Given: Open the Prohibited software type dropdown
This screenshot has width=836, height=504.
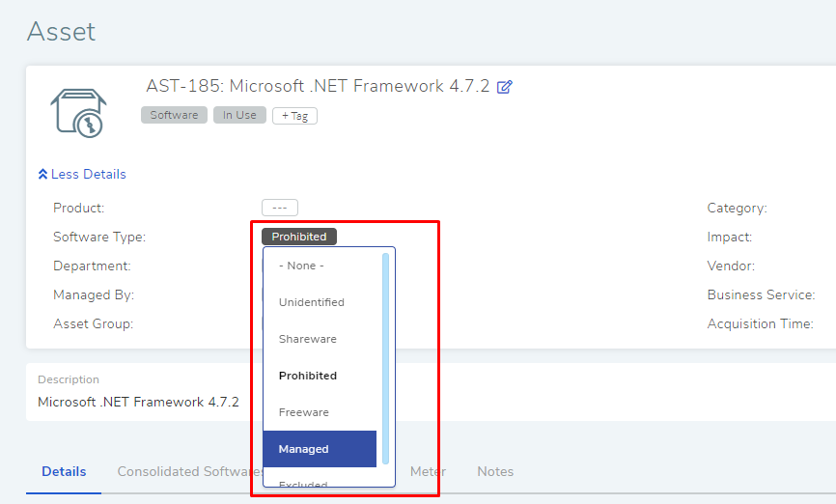Looking at the screenshot, I should (x=299, y=237).
